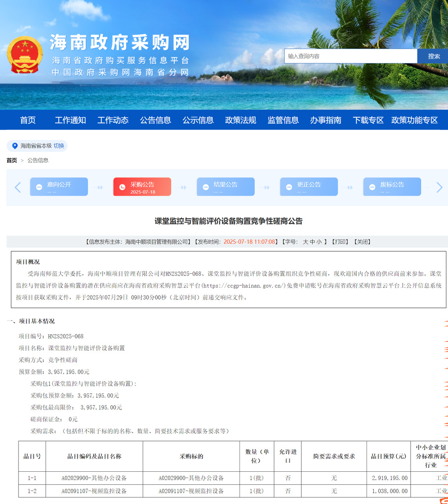The width and height of the screenshot is (448, 504).
Task: Click the minus icon in 结果公告 step
Action: [206, 187]
